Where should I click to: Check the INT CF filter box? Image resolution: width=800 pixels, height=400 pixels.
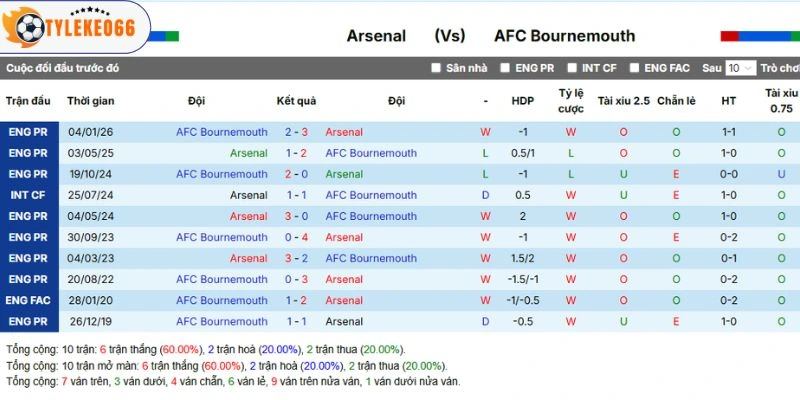pos(572,68)
